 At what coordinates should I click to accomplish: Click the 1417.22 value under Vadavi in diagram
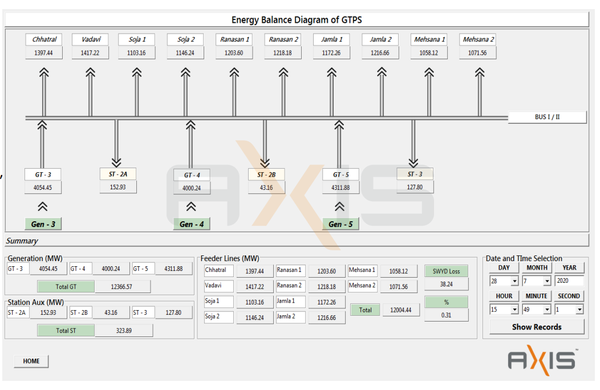point(90,53)
